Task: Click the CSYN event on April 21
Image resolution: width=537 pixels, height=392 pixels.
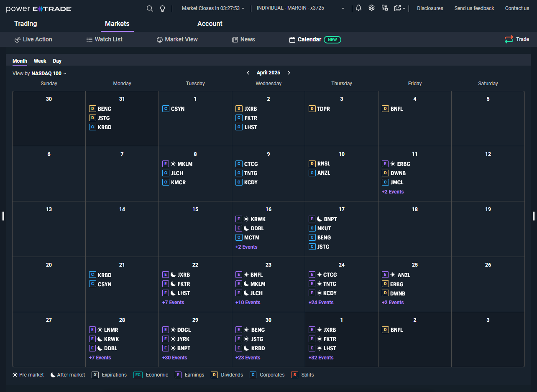Action: 100,284
